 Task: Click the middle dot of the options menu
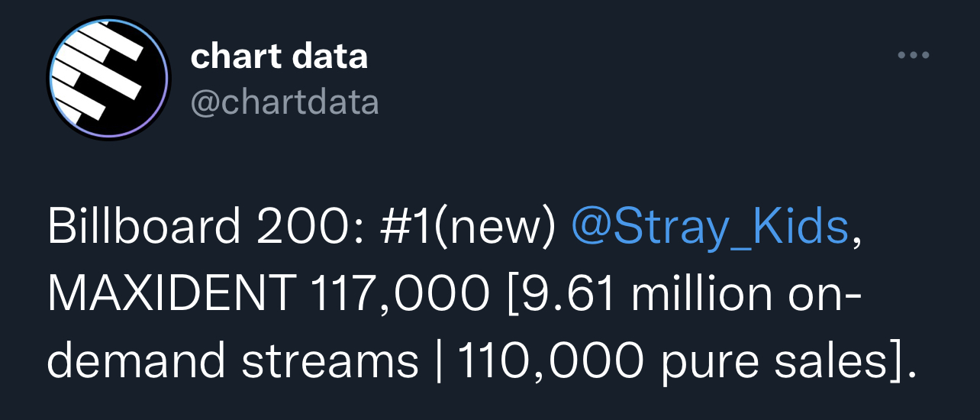point(913,55)
